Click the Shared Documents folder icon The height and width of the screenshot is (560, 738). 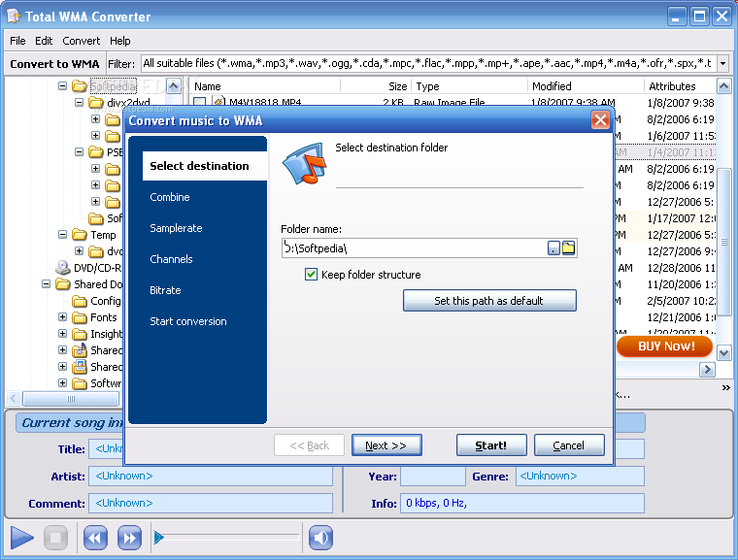63,284
